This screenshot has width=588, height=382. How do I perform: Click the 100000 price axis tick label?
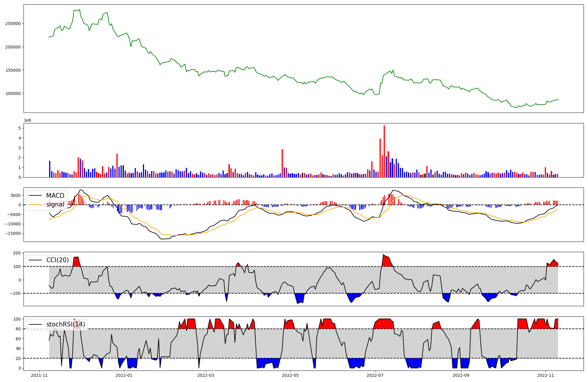pyautogui.click(x=13, y=93)
